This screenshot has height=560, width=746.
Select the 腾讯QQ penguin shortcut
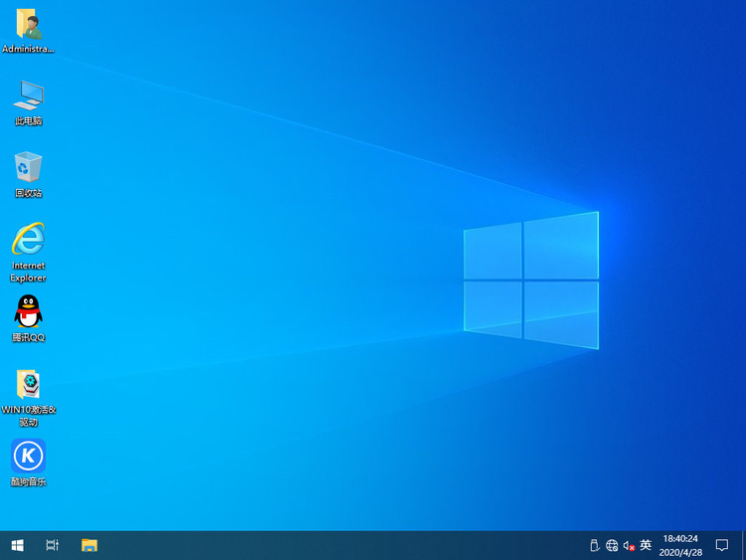point(28,312)
